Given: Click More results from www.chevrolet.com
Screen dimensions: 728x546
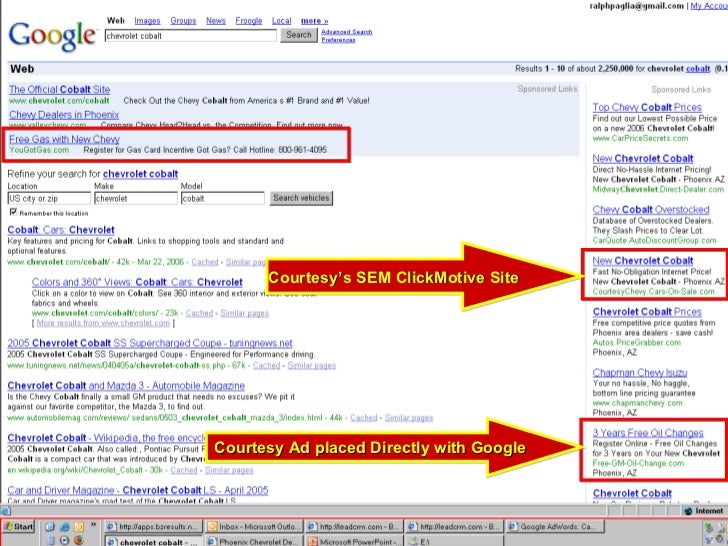Looking at the screenshot, I should tap(103, 323).
